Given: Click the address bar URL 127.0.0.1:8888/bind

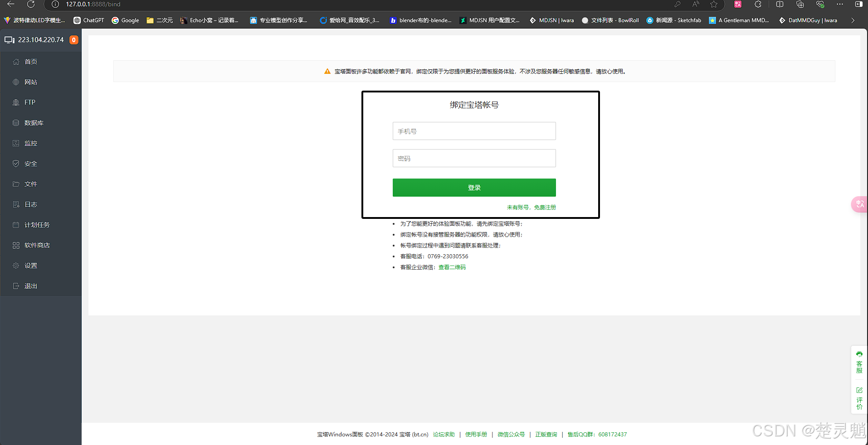Looking at the screenshot, I should pos(93,4).
